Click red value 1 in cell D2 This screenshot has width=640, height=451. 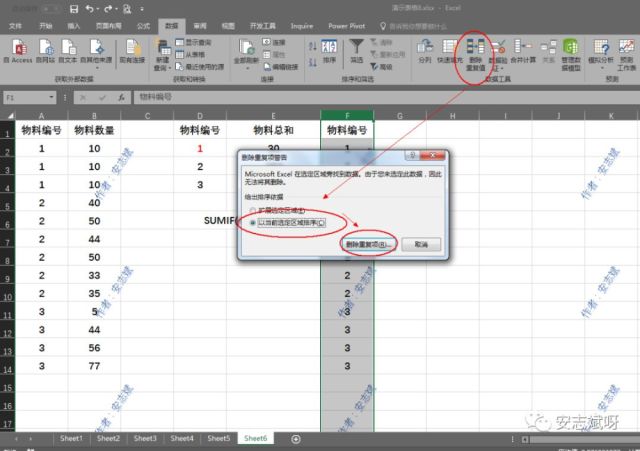[x=200, y=149]
